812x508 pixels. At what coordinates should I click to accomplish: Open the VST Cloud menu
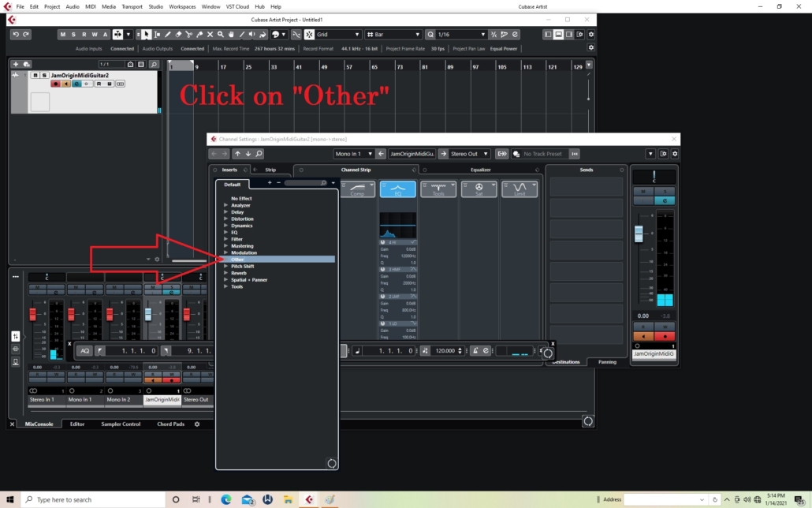click(237, 7)
